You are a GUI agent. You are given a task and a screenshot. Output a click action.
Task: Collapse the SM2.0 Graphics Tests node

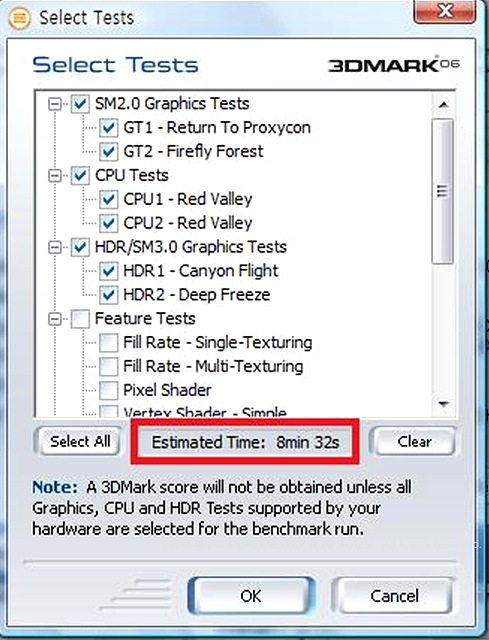click(55, 104)
